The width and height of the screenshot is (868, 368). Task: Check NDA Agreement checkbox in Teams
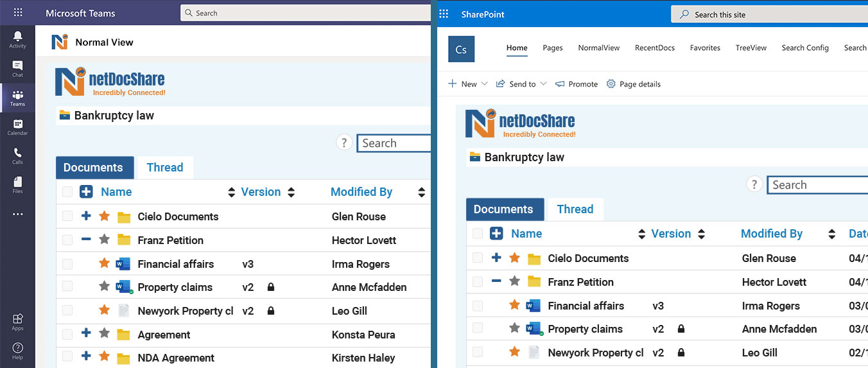tap(67, 357)
